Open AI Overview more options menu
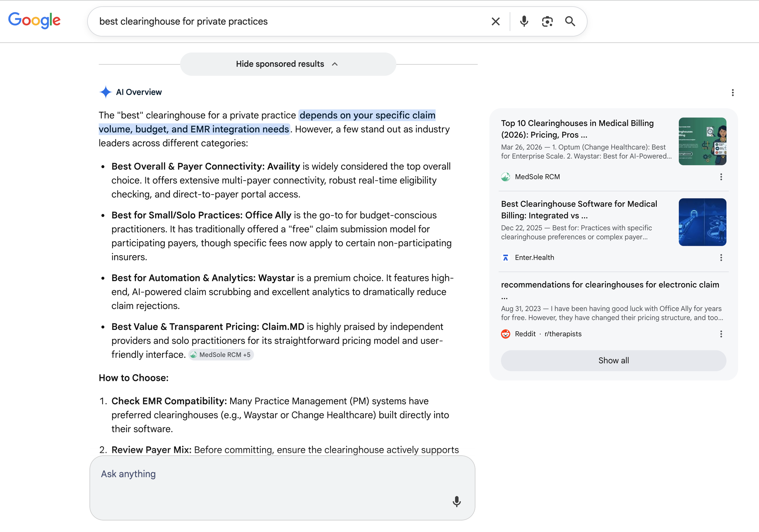The height and width of the screenshot is (532, 759). click(733, 93)
